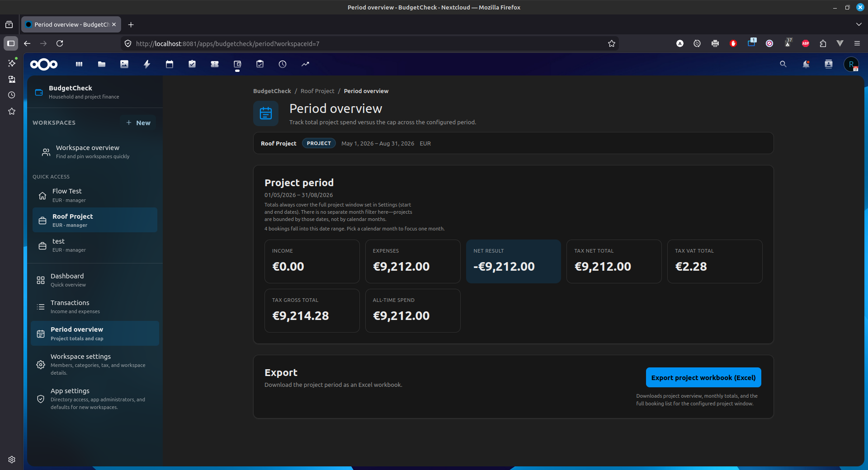Open Period overview sidebar item
The width and height of the screenshot is (868, 470).
[95, 334]
